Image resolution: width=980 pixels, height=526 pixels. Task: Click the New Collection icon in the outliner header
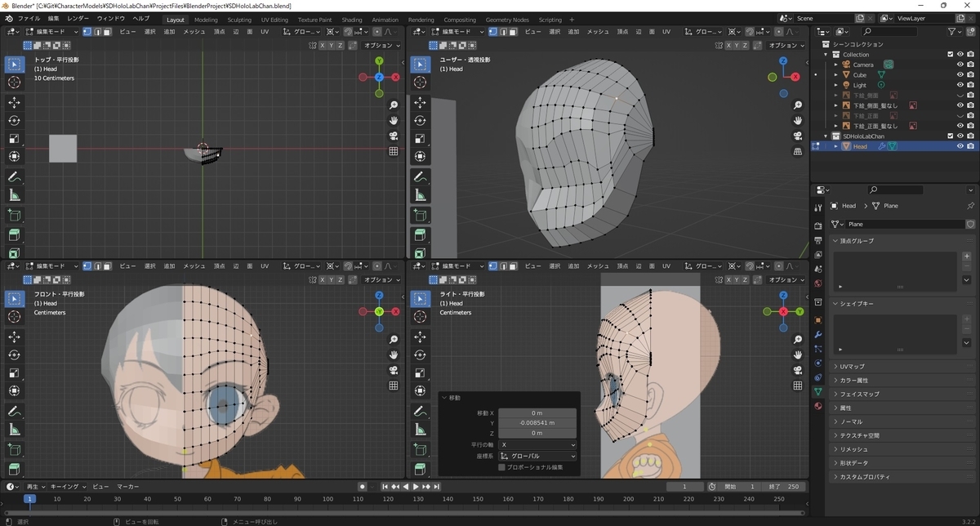(972, 31)
